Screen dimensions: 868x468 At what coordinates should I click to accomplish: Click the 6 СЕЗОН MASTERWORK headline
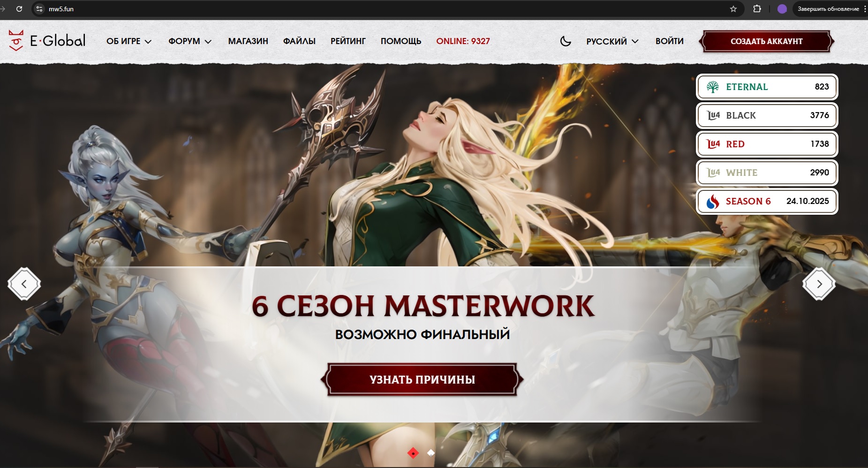(x=423, y=306)
